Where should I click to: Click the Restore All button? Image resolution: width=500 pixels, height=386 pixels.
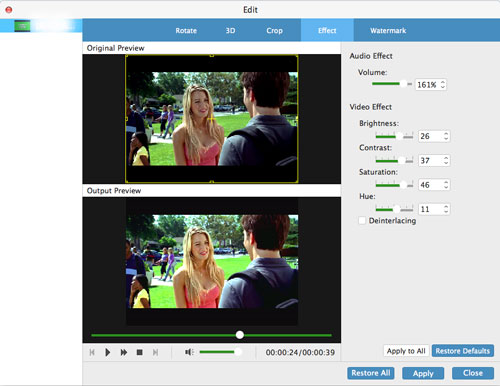pos(371,373)
